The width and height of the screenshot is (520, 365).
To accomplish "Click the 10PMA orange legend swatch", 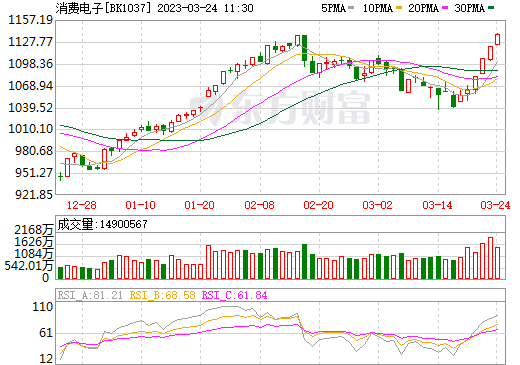I will click(x=399, y=8).
